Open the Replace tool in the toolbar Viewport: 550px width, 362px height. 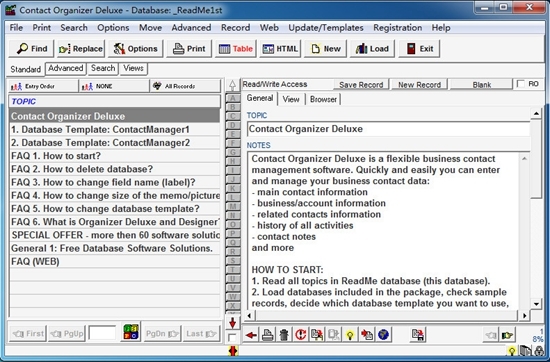pos(81,48)
